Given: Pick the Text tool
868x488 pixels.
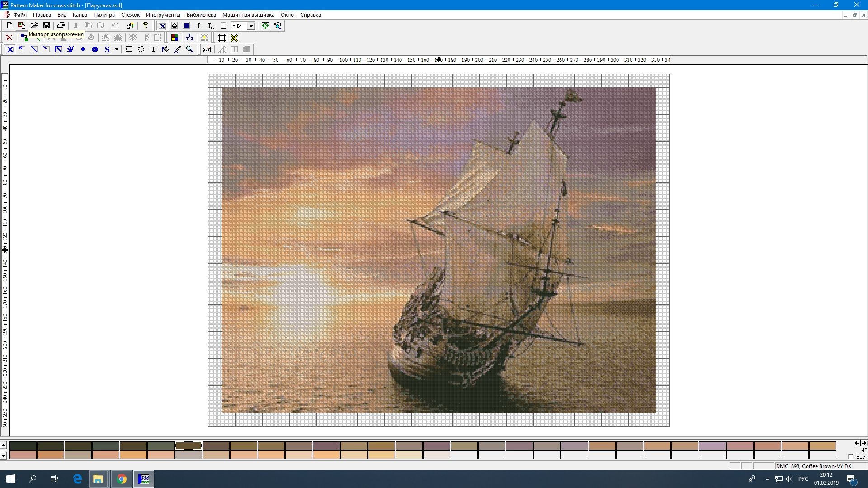Looking at the screenshot, I should [x=153, y=49].
